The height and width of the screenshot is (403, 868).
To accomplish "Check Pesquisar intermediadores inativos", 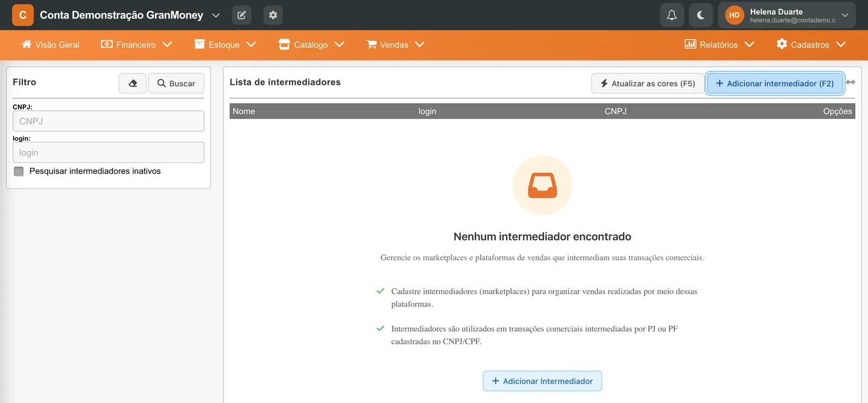I will point(19,171).
